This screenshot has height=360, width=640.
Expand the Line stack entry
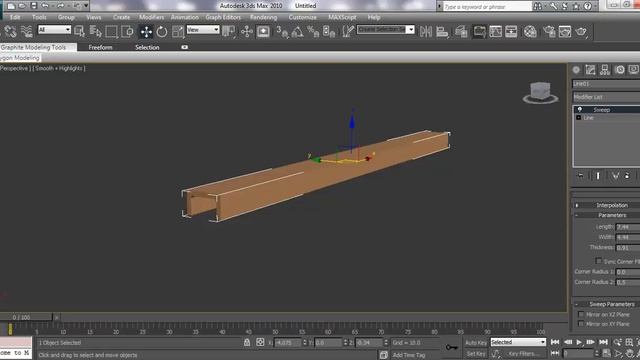tap(578, 118)
